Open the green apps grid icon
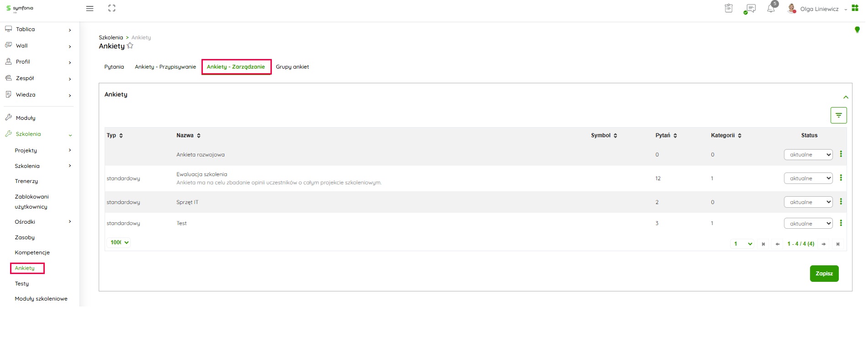Screen dimensions: 868x355 (855, 8)
